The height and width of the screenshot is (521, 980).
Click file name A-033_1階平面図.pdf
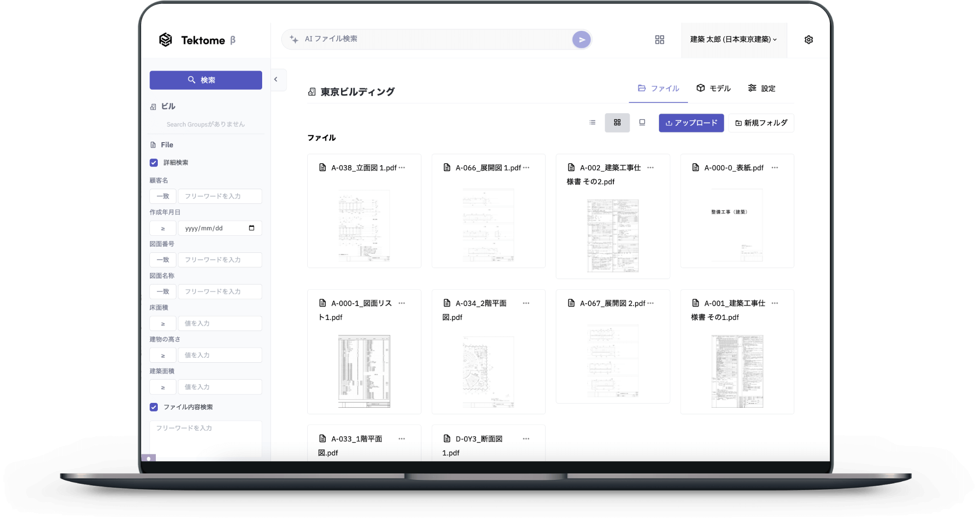click(350, 446)
